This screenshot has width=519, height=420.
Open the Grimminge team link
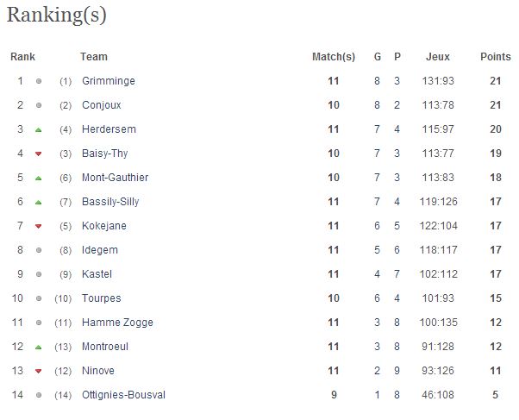109,81
